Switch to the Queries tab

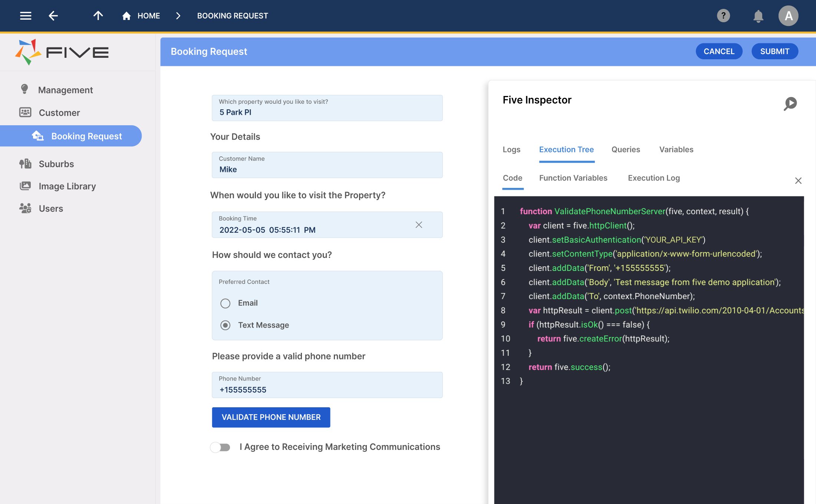pos(625,149)
